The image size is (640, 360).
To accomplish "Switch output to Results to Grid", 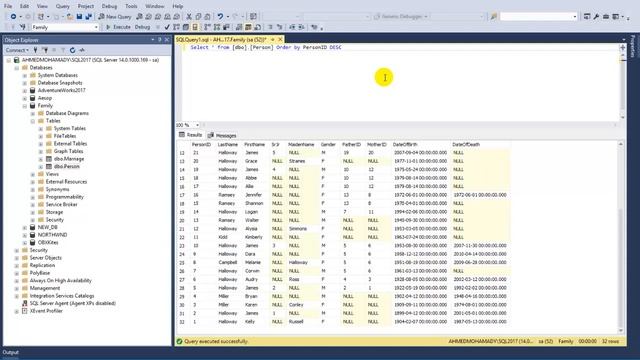I will (x=248, y=27).
